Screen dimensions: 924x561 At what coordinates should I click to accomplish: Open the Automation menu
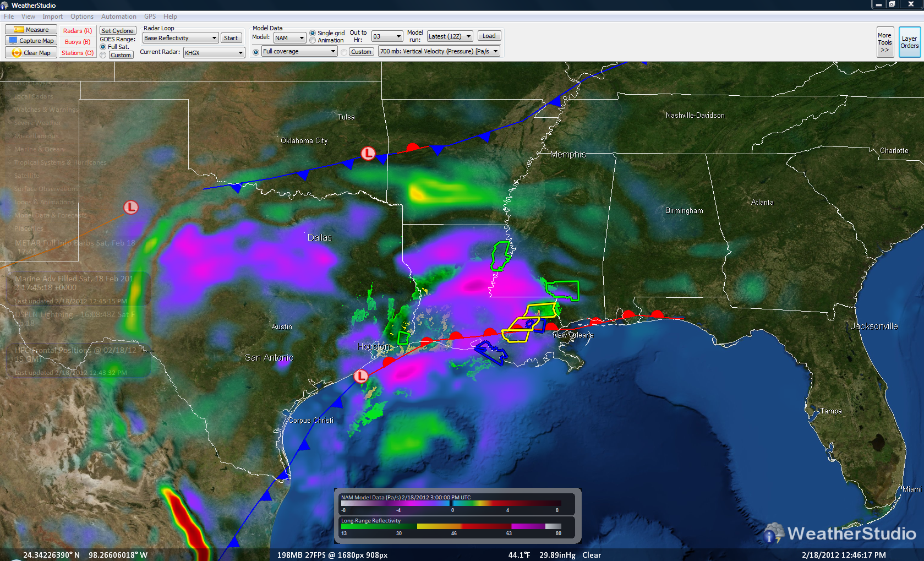118,16
